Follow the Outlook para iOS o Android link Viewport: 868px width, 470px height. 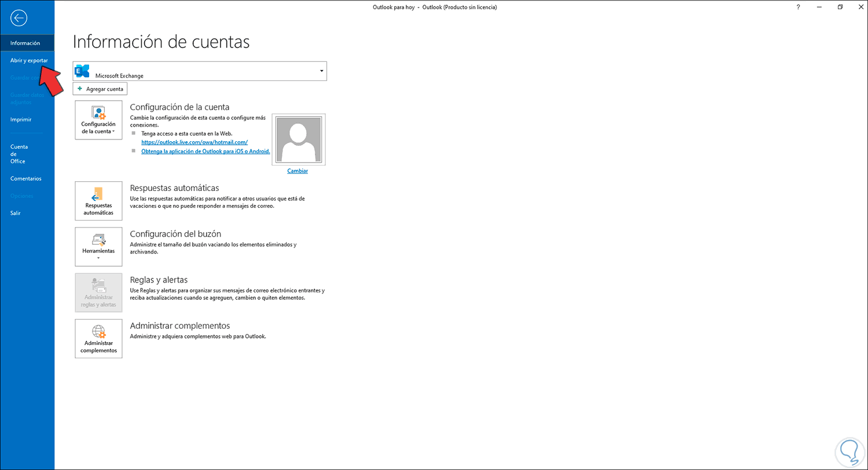(205, 150)
